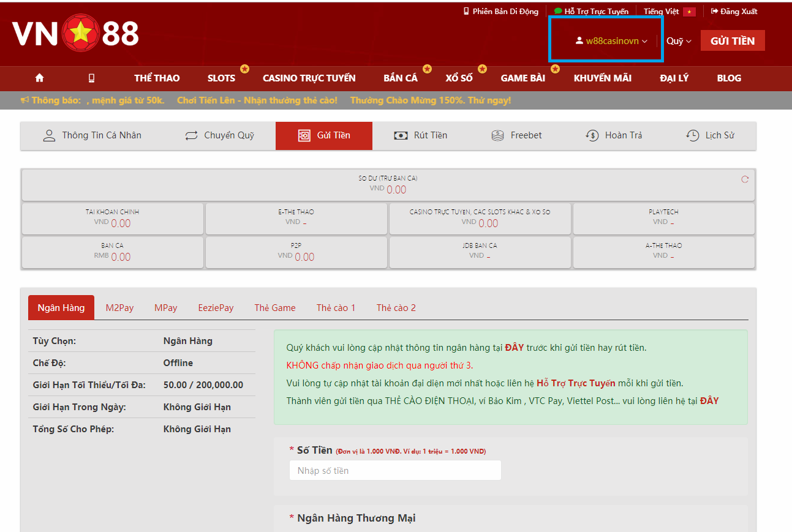Image resolution: width=792 pixels, height=532 pixels.
Task: Click the phone icon for Phiên Bản Di Động
Action: pos(466,11)
